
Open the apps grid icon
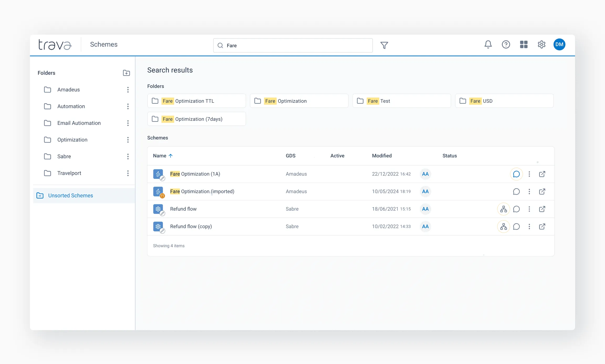[524, 44]
